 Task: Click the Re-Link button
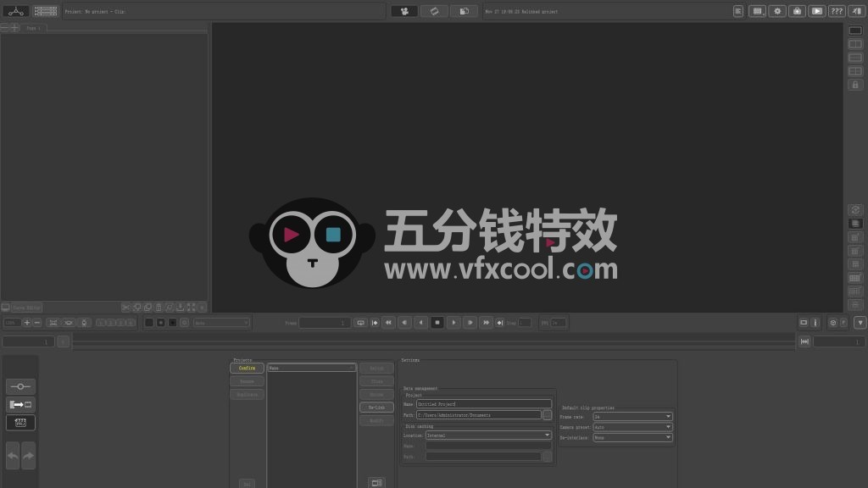pyautogui.click(x=376, y=408)
